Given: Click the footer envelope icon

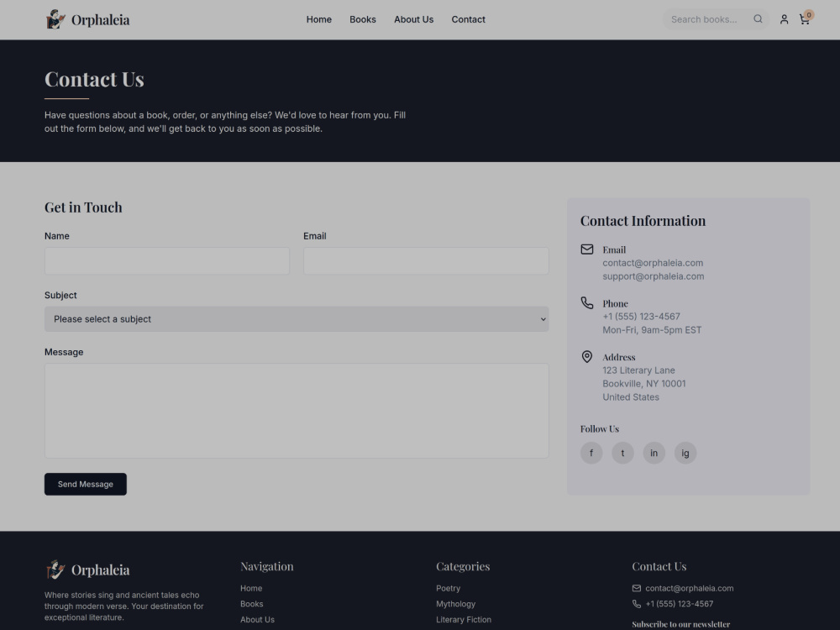Looking at the screenshot, I should click(637, 588).
